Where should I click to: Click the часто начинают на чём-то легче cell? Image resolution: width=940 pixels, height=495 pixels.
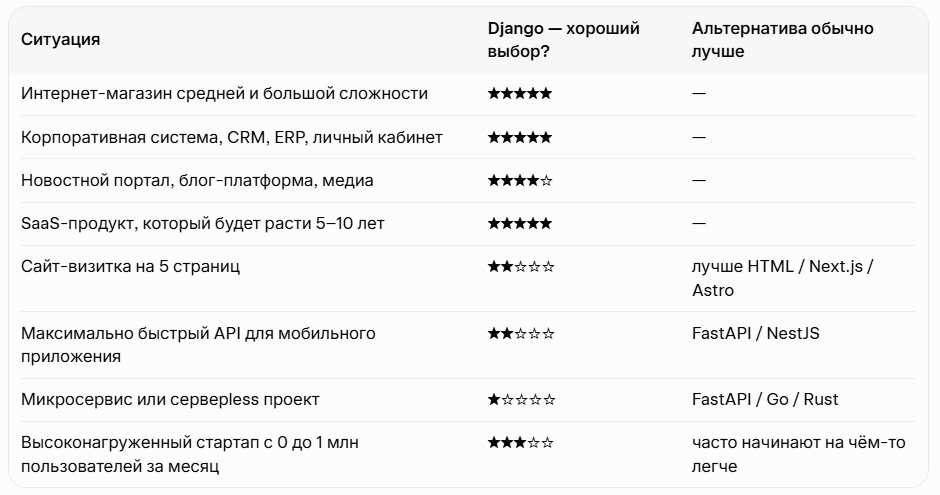pos(799,454)
